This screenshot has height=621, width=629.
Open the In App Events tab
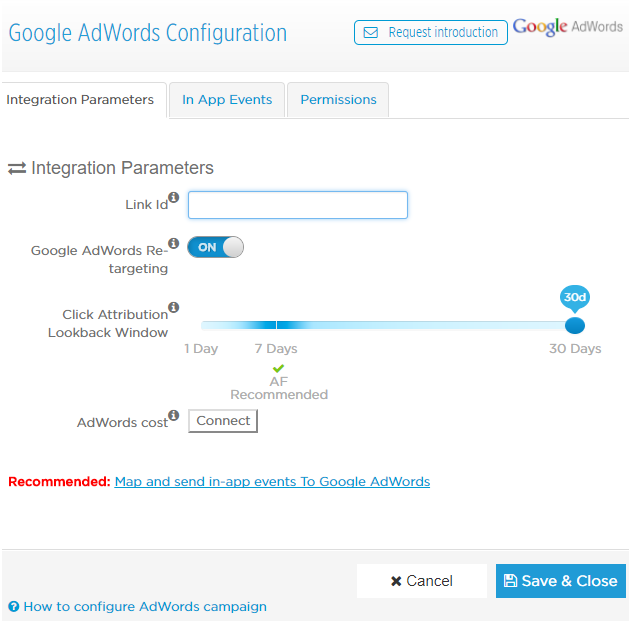pyautogui.click(x=227, y=100)
